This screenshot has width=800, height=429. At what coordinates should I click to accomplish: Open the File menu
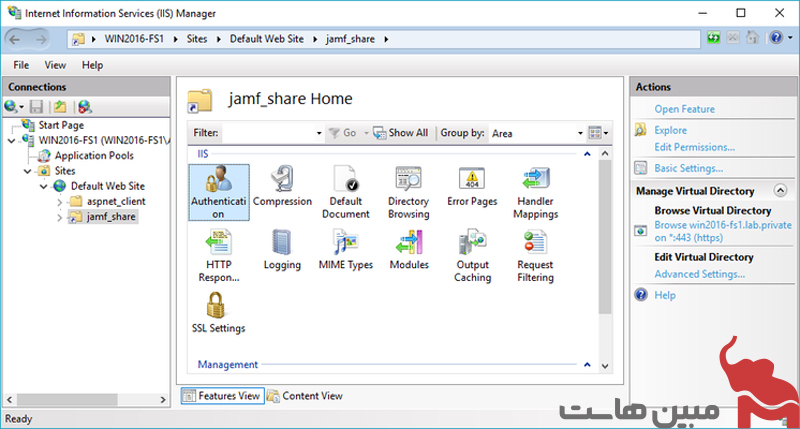pyautogui.click(x=21, y=65)
